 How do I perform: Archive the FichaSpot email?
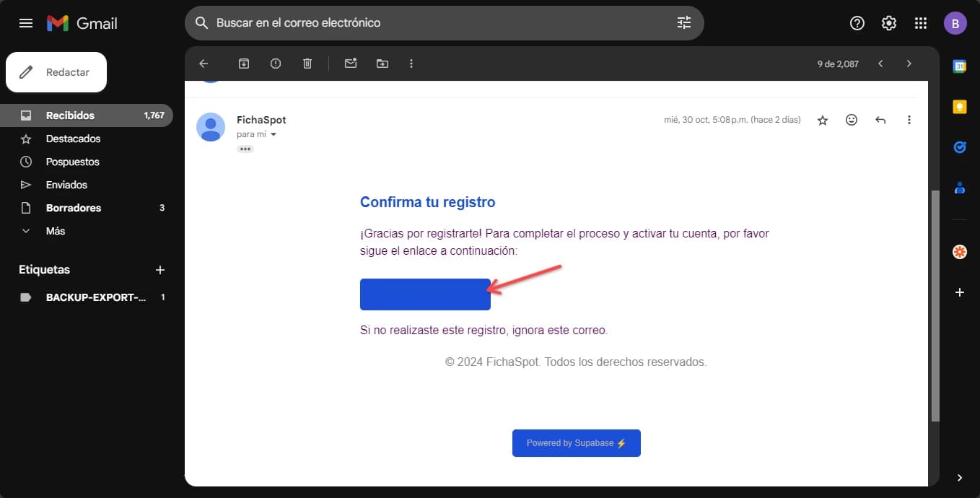pyautogui.click(x=243, y=63)
